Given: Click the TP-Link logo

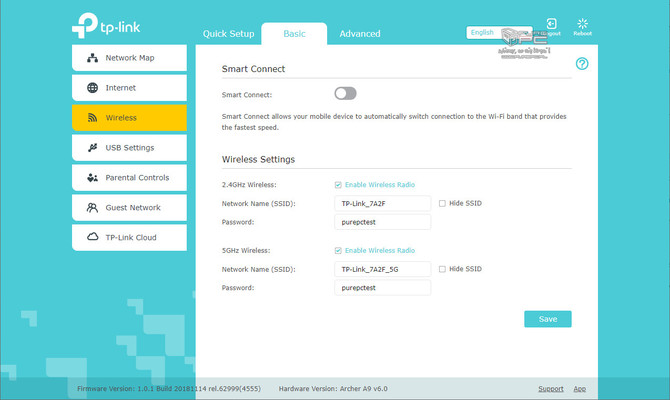Looking at the screenshot, I should pyautogui.click(x=106, y=25).
